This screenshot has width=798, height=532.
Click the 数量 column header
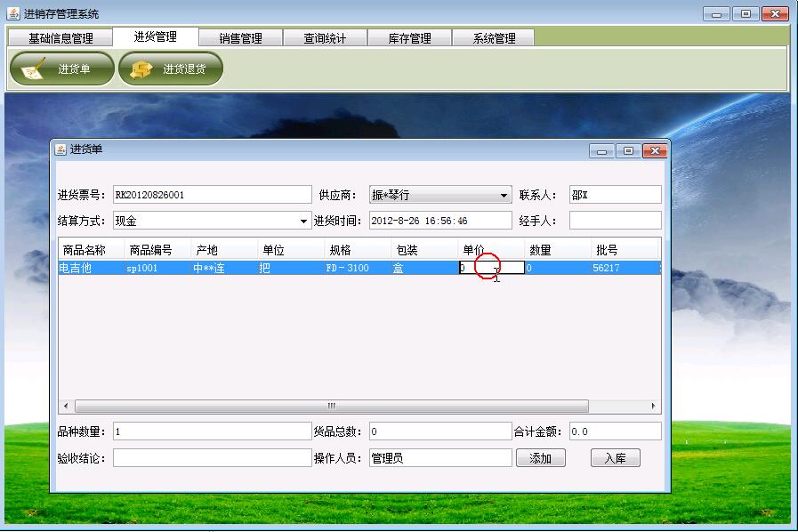[558, 250]
